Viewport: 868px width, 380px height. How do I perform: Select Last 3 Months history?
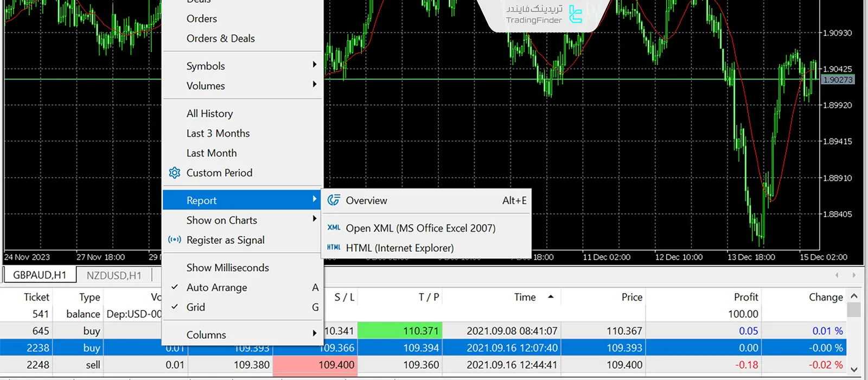218,133
